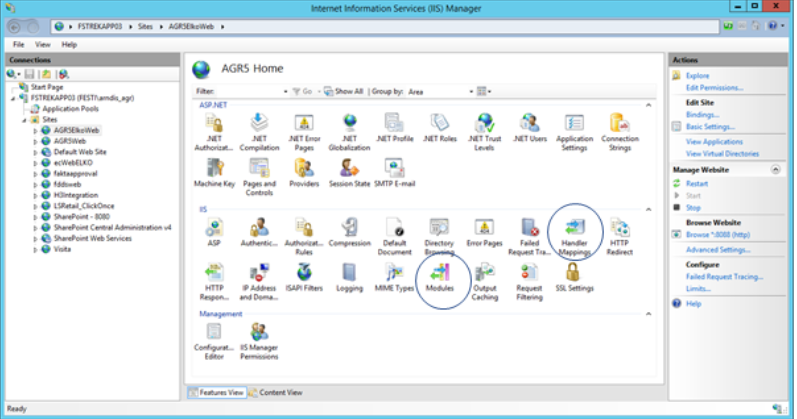
Task: Open Request Filtering feature
Action: point(530,282)
